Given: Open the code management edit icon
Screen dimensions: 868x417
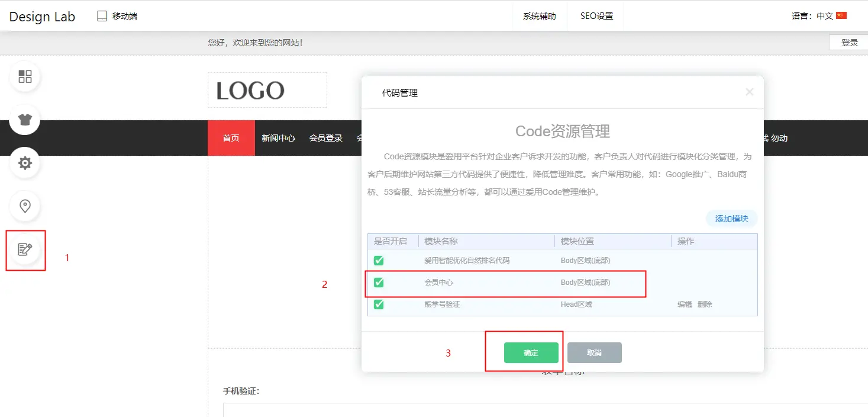Looking at the screenshot, I should [25, 249].
